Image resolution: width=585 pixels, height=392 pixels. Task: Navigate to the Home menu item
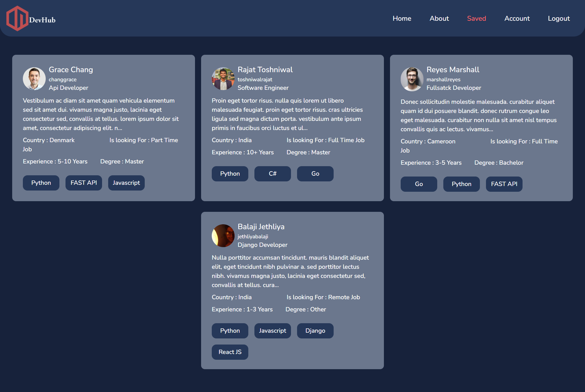click(402, 18)
